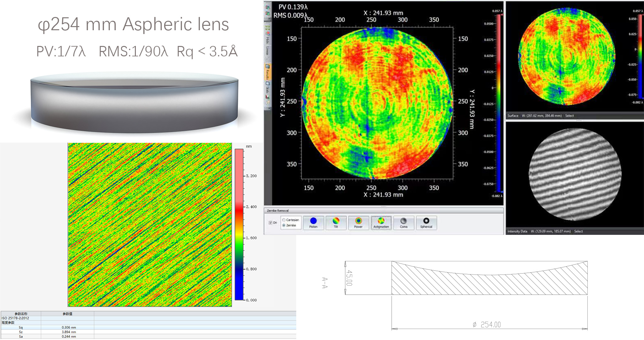Select the Zernike radio option
This screenshot has height=340, width=644.
coord(284,225)
